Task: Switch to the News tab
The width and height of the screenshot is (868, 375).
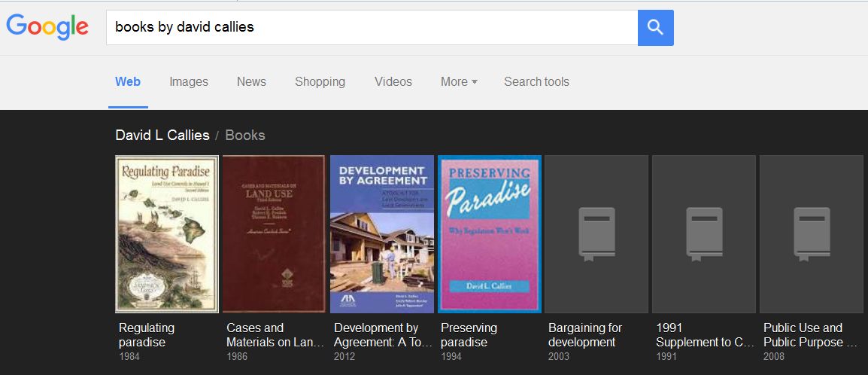Action: (251, 82)
